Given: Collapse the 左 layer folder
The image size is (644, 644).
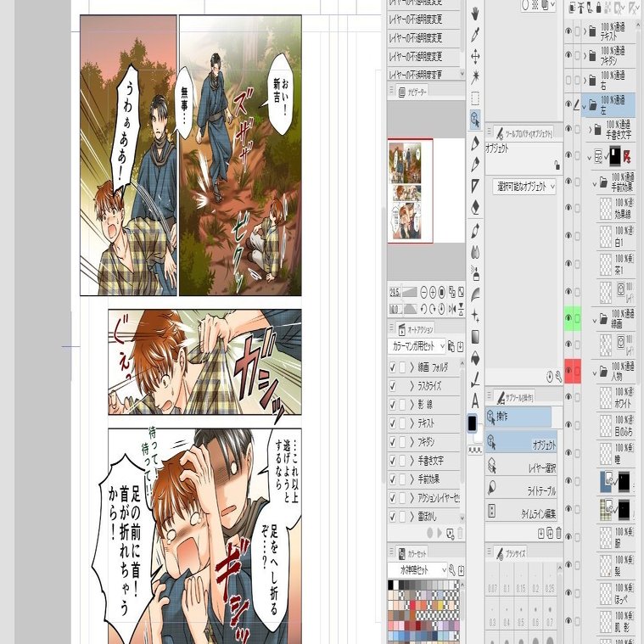Looking at the screenshot, I should click(584, 107).
